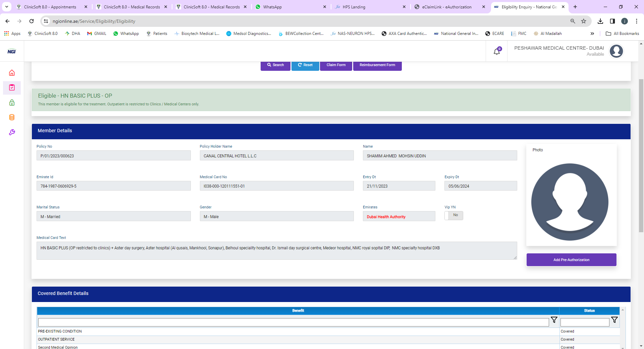Expand the hidden bookmarks overflow chevron

[x=592, y=34]
